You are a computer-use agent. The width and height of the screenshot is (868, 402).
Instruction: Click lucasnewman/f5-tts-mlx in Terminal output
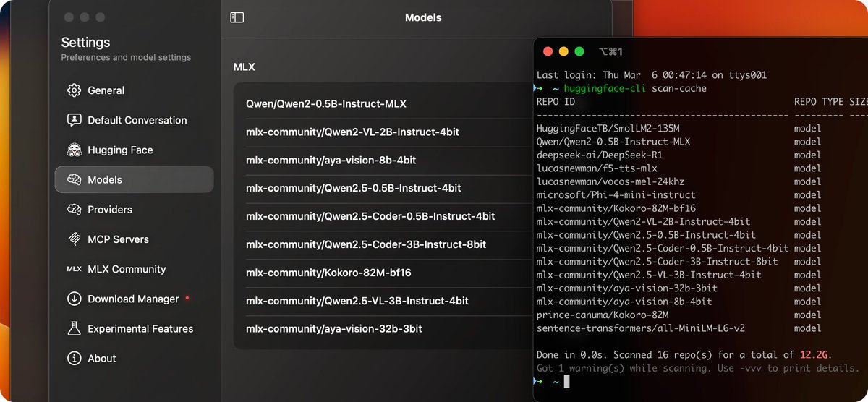tap(597, 168)
